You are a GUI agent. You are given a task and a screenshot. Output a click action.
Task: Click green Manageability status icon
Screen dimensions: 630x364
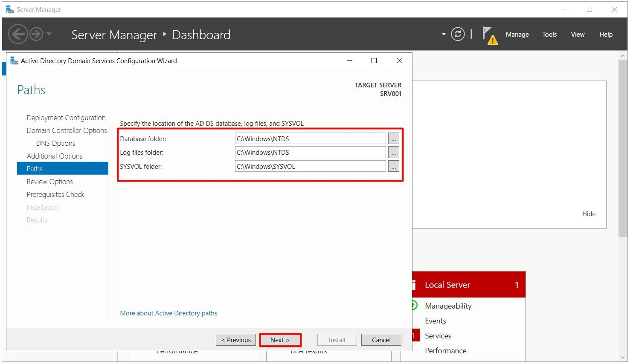tap(414, 305)
